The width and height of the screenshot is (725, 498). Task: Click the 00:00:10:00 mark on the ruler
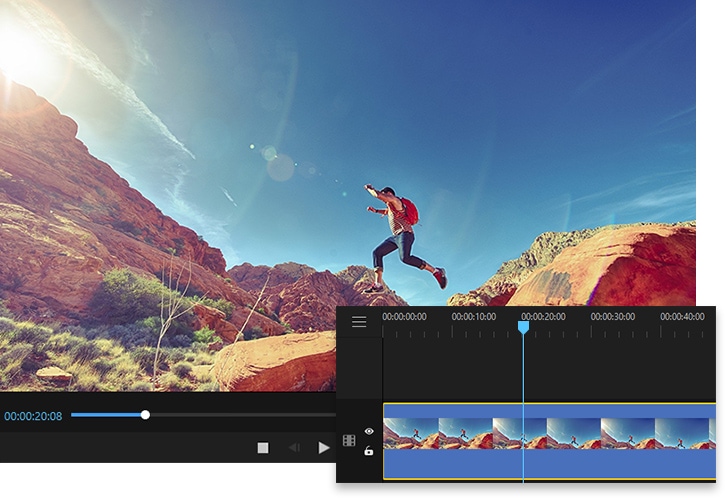473,317
